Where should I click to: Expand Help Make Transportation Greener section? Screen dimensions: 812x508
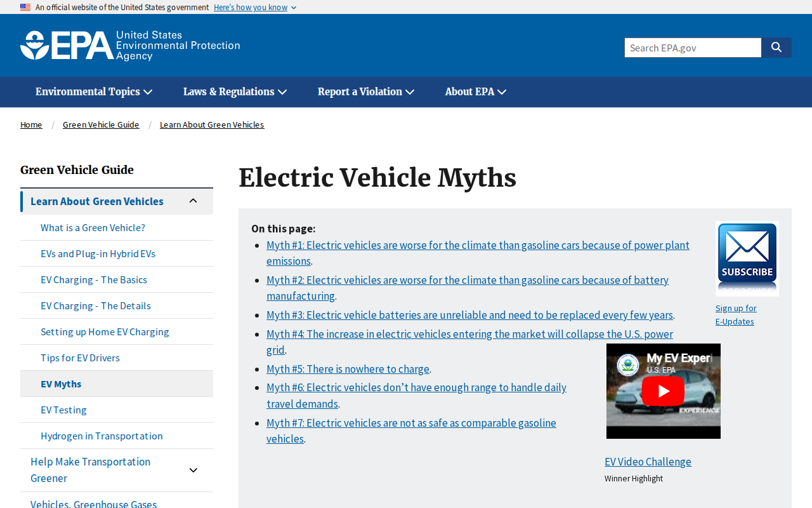[x=193, y=470]
